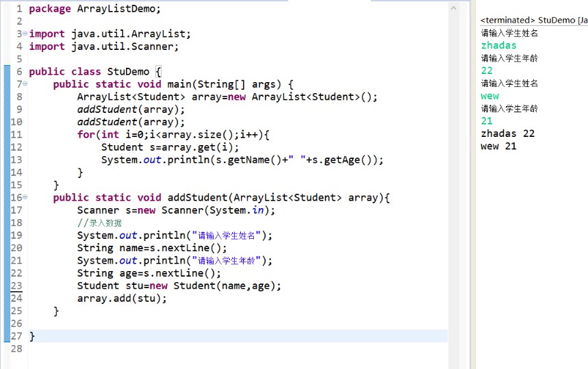Click console input 'zhadas'
The height and width of the screenshot is (369, 588).
coord(499,45)
